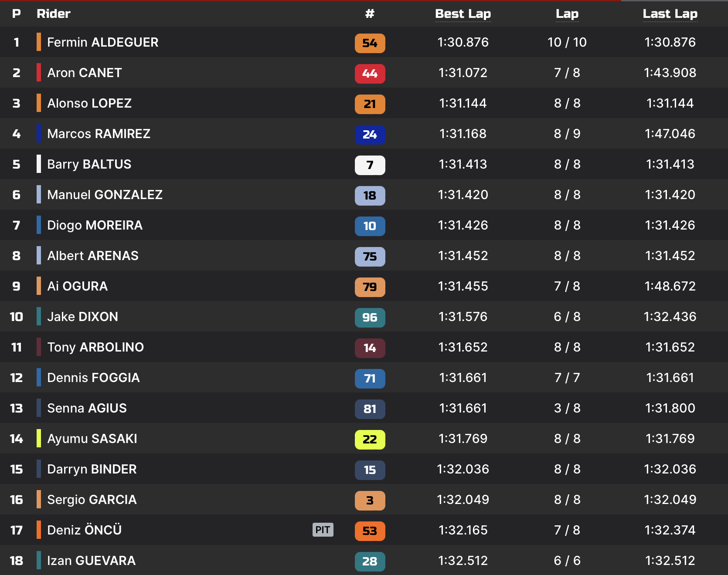
Task: Click the Last Lap column header
Action: point(670,14)
